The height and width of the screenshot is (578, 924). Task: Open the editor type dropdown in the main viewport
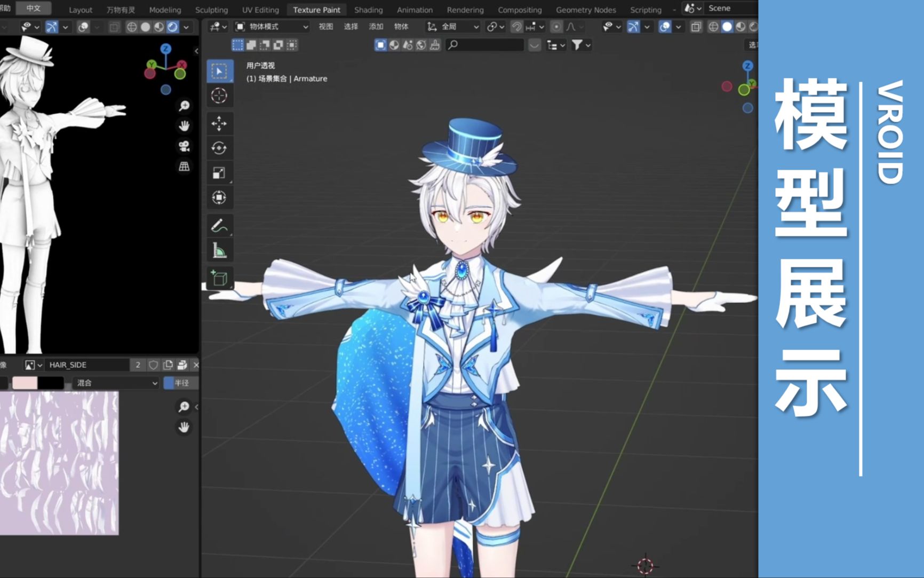pos(218,27)
